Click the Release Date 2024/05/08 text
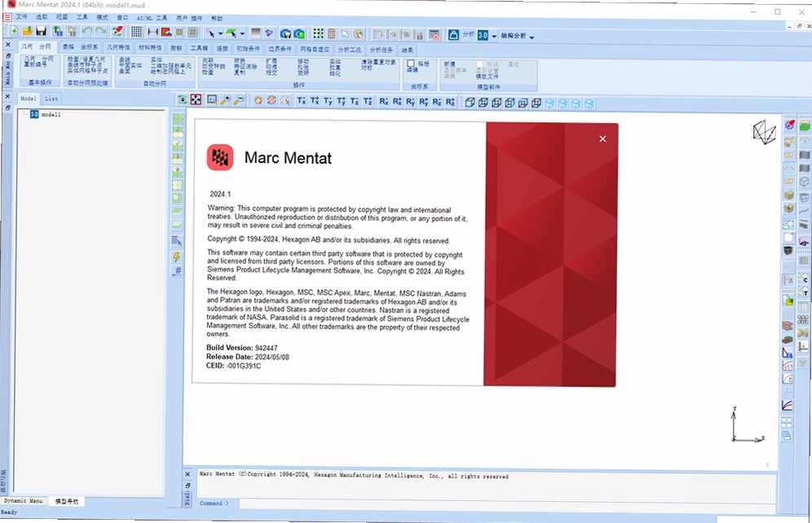 tap(248, 357)
